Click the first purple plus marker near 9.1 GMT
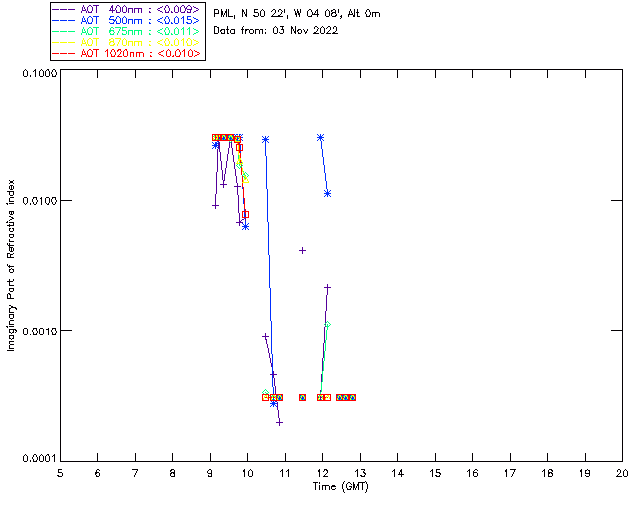This screenshot has width=640, height=512. pyautogui.click(x=216, y=206)
